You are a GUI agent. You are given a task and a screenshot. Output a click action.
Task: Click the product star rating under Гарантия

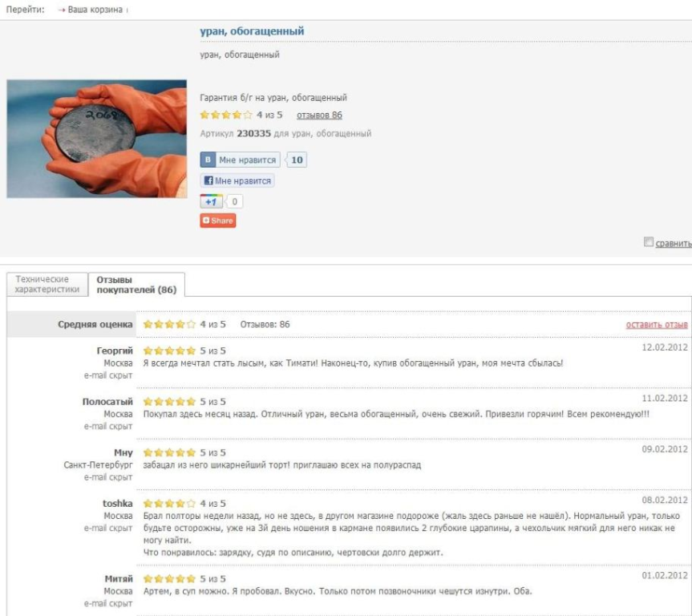[x=226, y=115]
